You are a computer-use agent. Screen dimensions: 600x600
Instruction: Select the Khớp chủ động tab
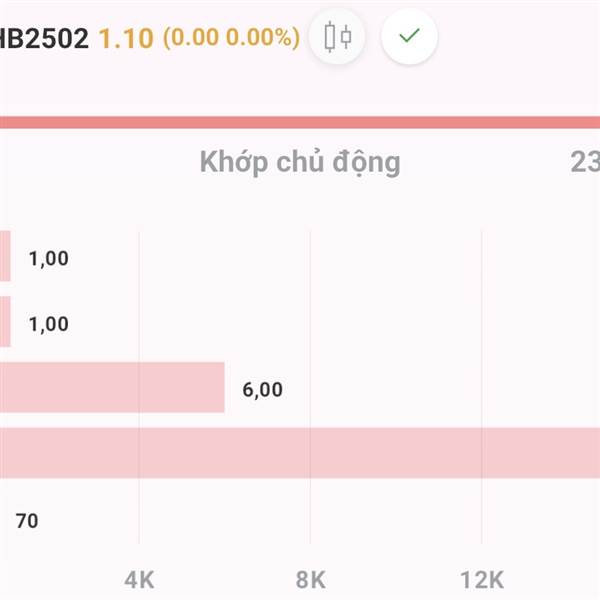300,163
